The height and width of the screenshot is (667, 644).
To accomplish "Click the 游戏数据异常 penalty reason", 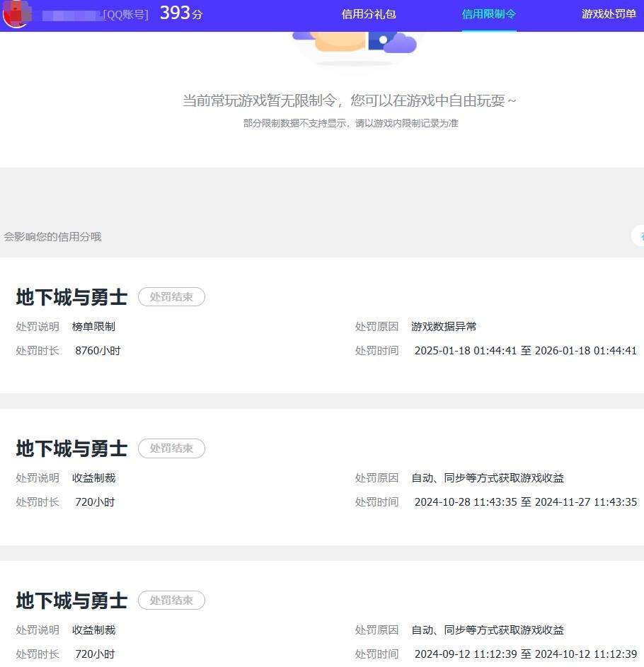I will pos(444,327).
